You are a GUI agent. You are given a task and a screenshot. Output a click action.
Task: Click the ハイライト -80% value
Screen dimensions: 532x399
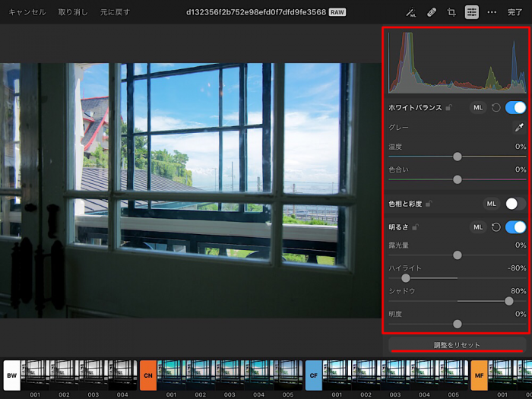tap(517, 268)
